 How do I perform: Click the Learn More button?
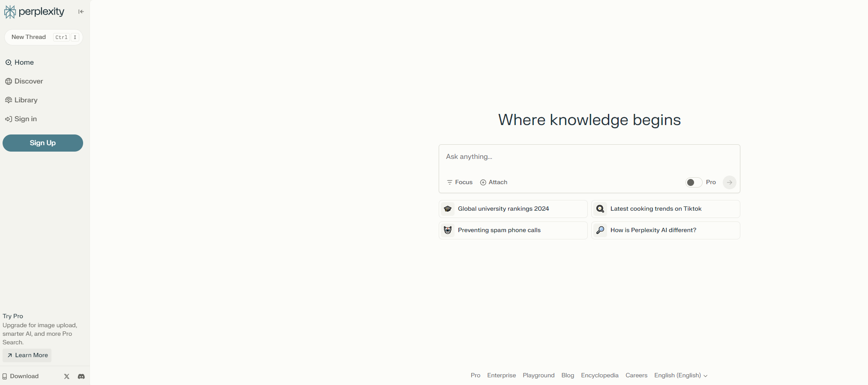pos(27,355)
